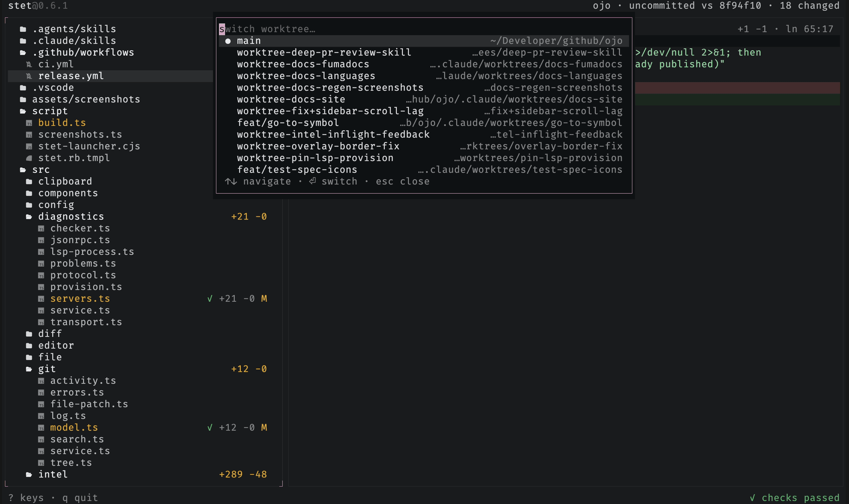Click the green added diff line
This screenshot has width=849, height=504.
738,99
